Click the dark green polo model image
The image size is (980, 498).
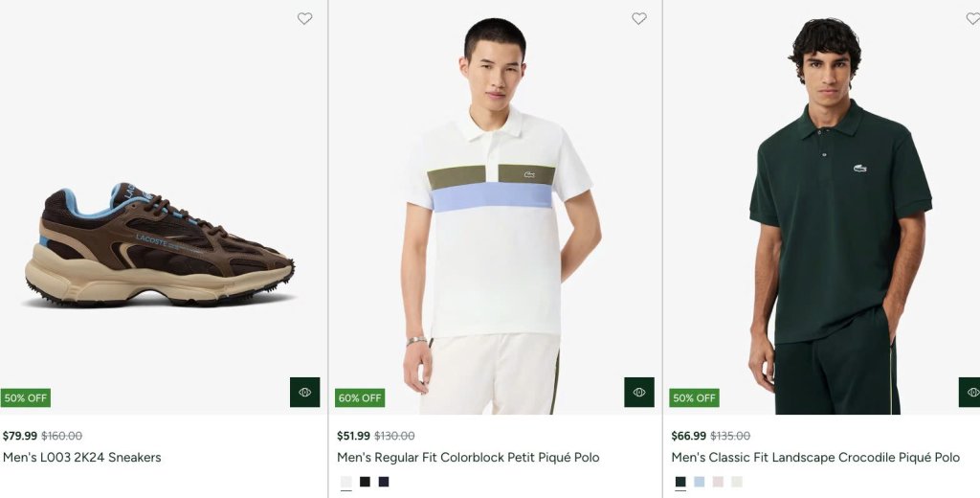822,207
